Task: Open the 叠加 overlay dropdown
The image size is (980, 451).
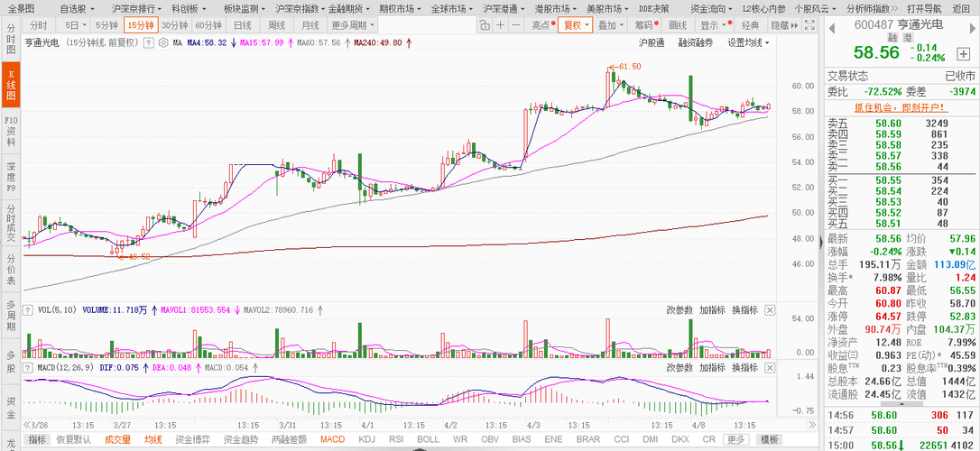Action: point(611,25)
